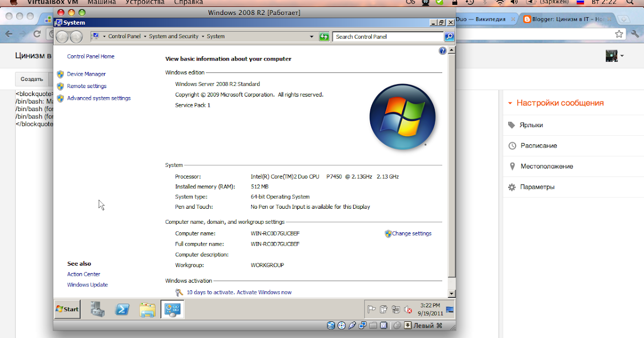Image resolution: width=644 pixels, height=338 pixels.
Task: Click the VirtualBox optical disc indicator
Action: [341, 325]
